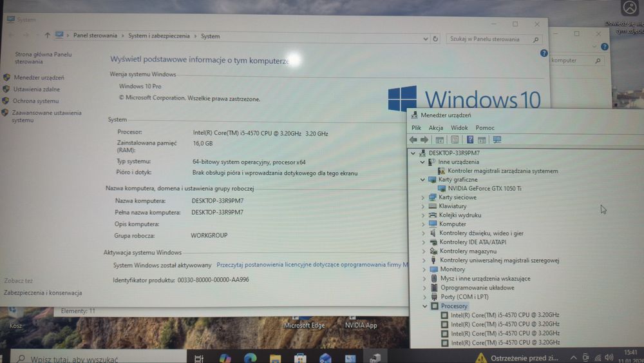Open File Explorer from taskbar
Screen dimensions: 644x363
275,358
